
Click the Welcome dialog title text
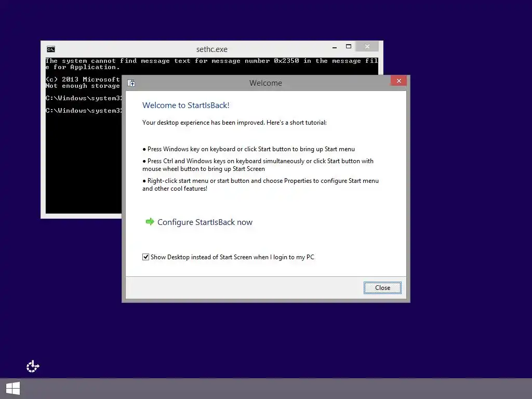(265, 83)
